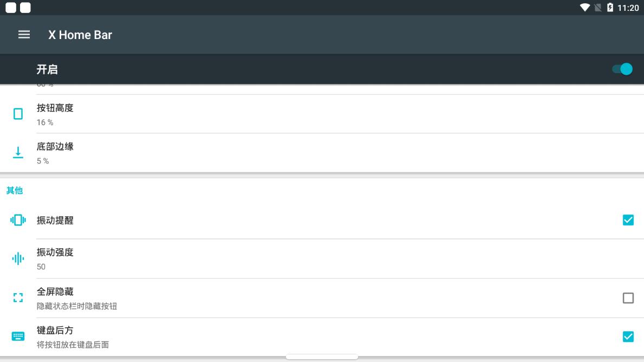Click the vibration alert phone icon

(18, 220)
